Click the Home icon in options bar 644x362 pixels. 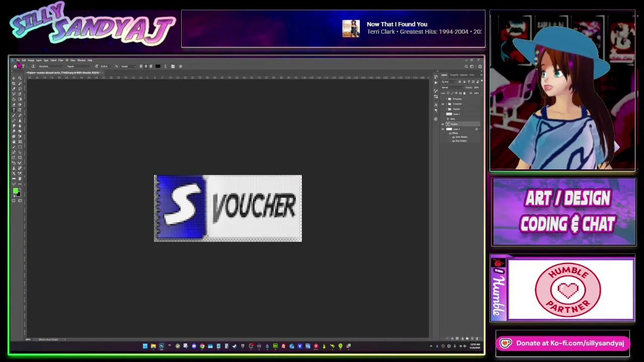[15, 66]
